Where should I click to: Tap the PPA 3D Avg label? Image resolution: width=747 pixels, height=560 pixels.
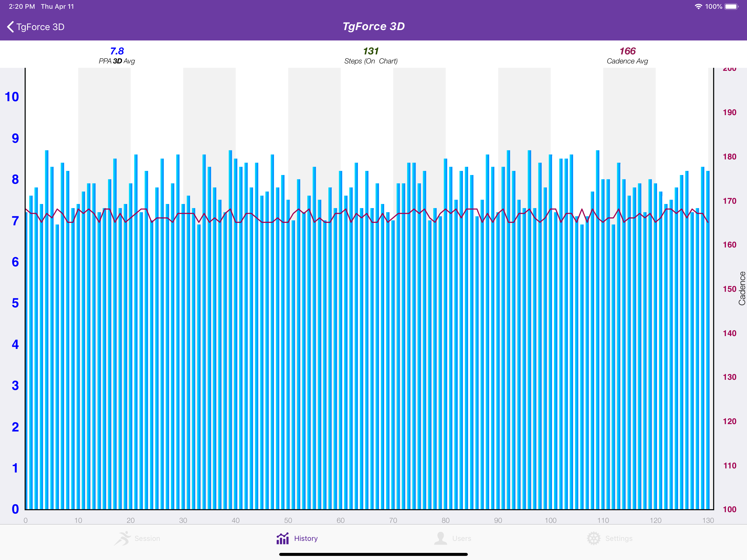coord(117,61)
